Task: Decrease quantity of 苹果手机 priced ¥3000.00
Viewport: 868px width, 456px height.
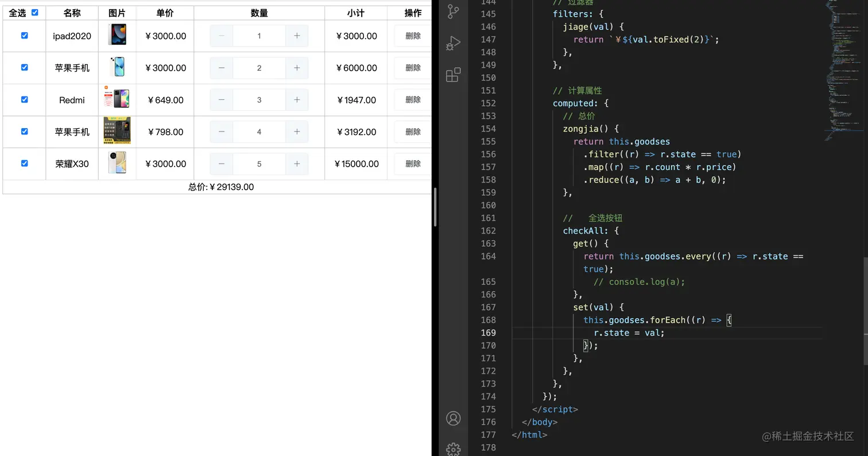Action: (222, 68)
